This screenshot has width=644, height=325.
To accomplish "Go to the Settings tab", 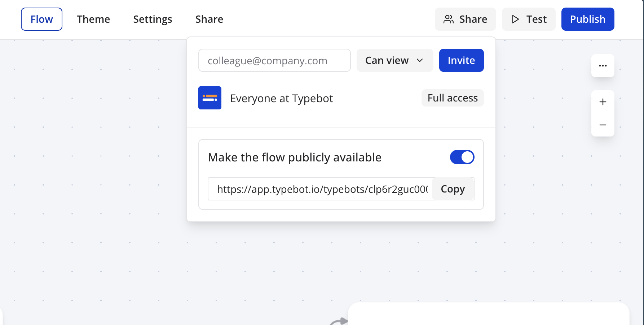I will (x=153, y=19).
